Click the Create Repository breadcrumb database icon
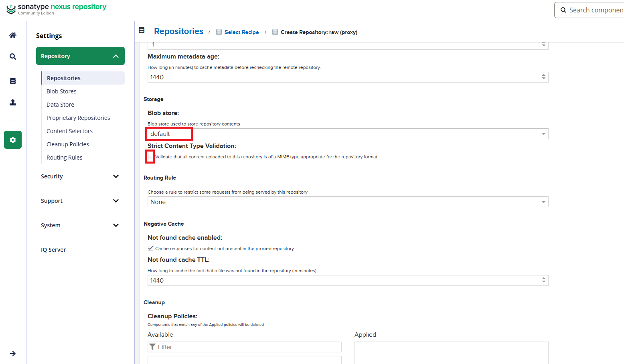The width and height of the screenshot is (624, 364). point(275,32)
